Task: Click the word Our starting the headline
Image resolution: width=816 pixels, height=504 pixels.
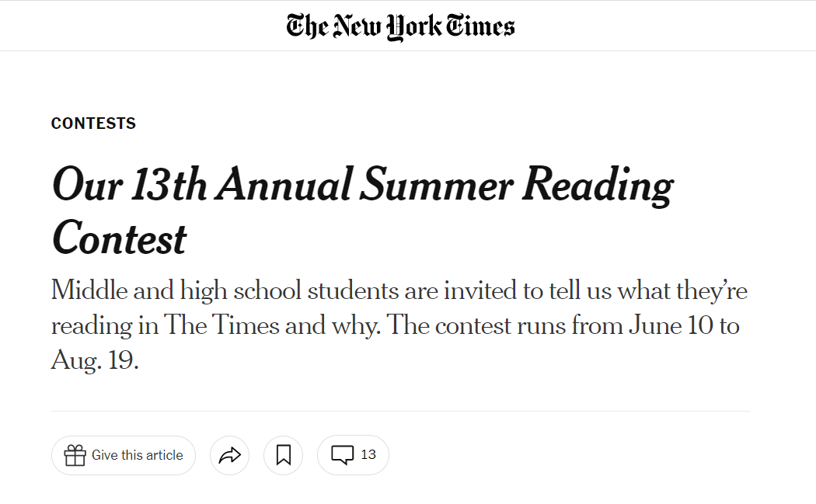Action: click(87, 184)
